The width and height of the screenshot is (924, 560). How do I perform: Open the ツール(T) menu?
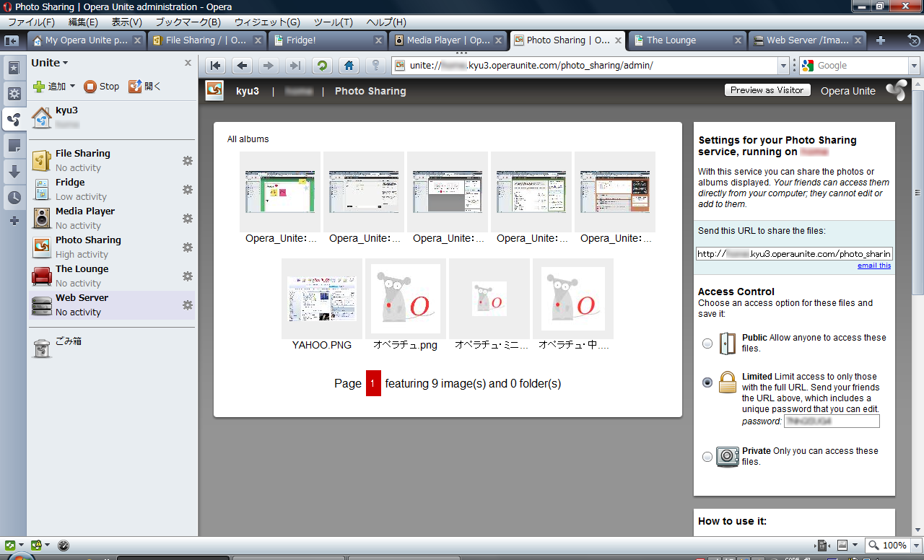point(334,22)
